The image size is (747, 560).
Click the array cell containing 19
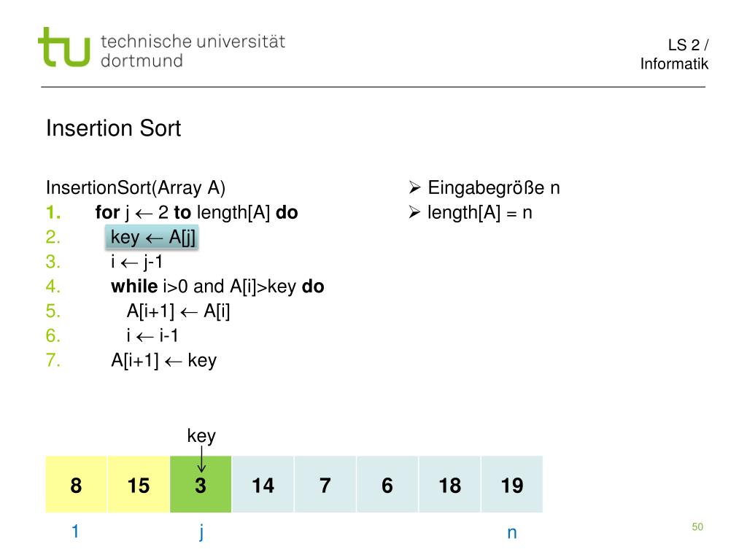[512, 484]
